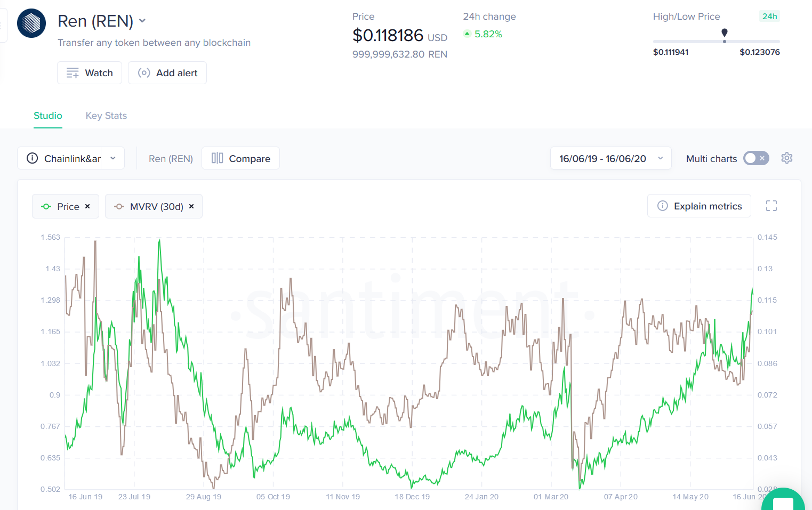Click the Watch button
The height and width of the screenshot is (510, 812).
click(x=90, y=73)
